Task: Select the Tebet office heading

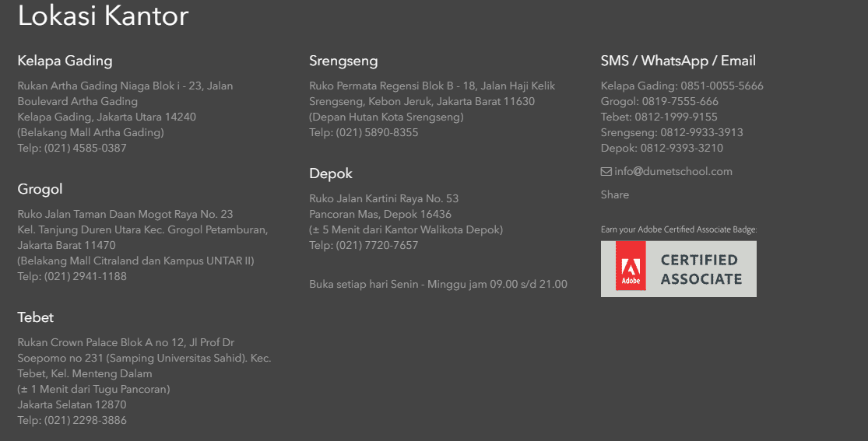Action: point(36,317)
